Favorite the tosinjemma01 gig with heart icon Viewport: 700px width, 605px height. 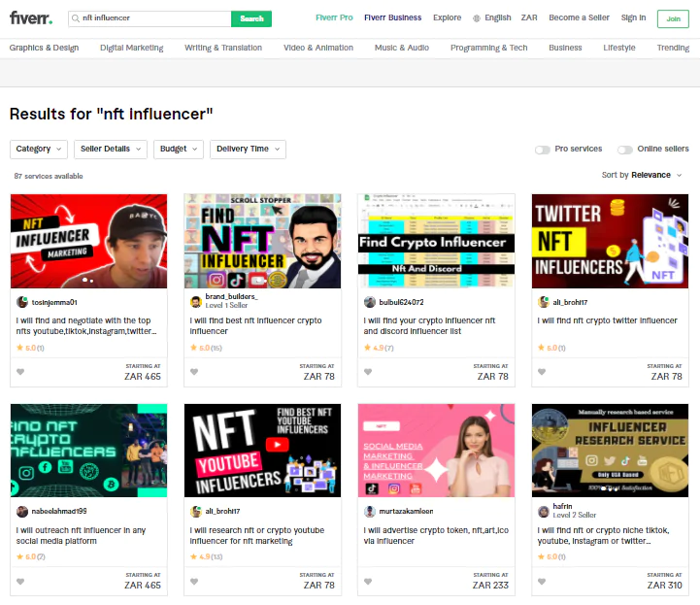20,372
